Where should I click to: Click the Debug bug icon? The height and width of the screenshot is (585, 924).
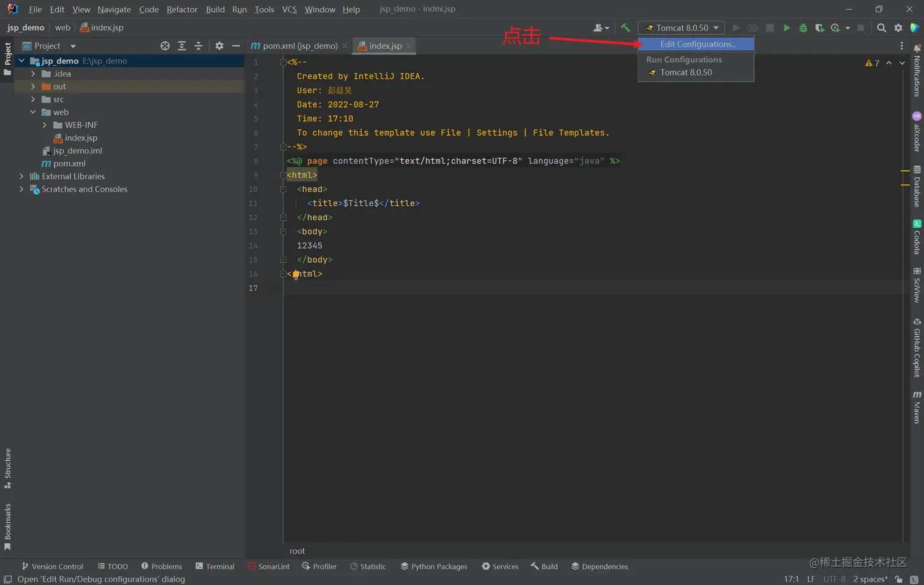pyautogui.click(x=803, y=28)
